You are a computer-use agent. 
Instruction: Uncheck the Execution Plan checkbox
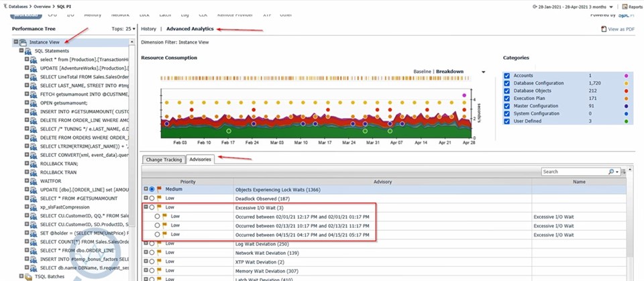click(x=507, y=98)
